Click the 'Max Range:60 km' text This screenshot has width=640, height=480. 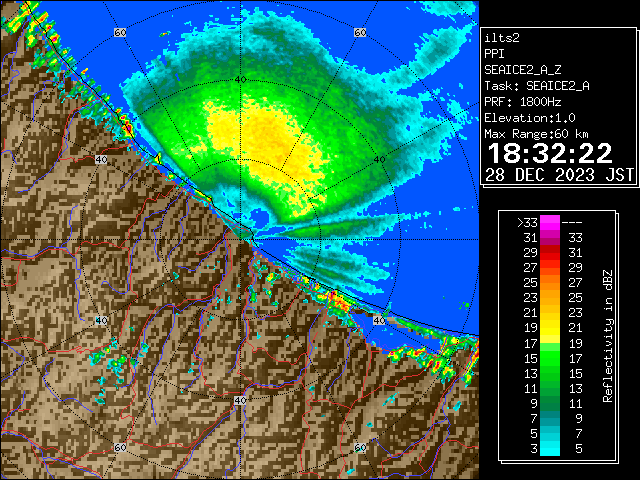click(537, 134)
